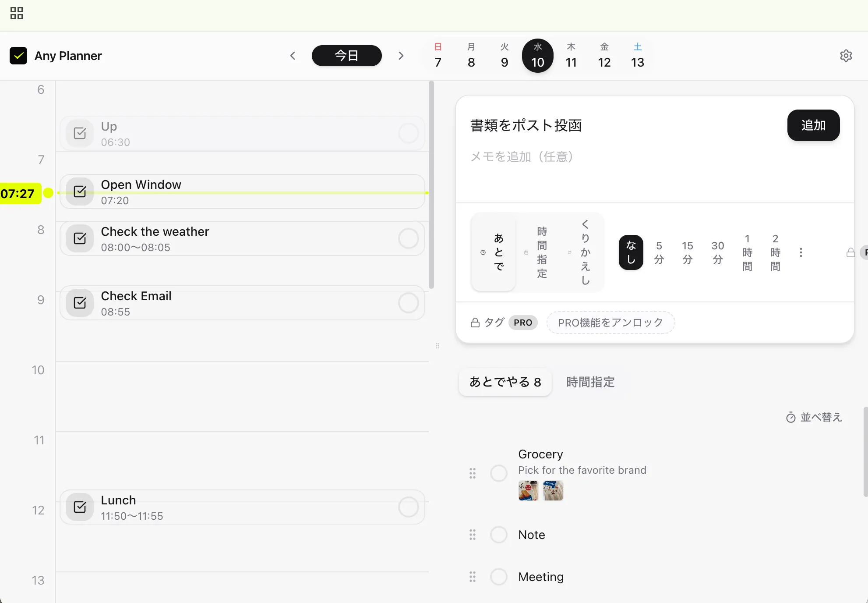
Task: Select Thursday 11 in week strip
Action: point(571,56)
